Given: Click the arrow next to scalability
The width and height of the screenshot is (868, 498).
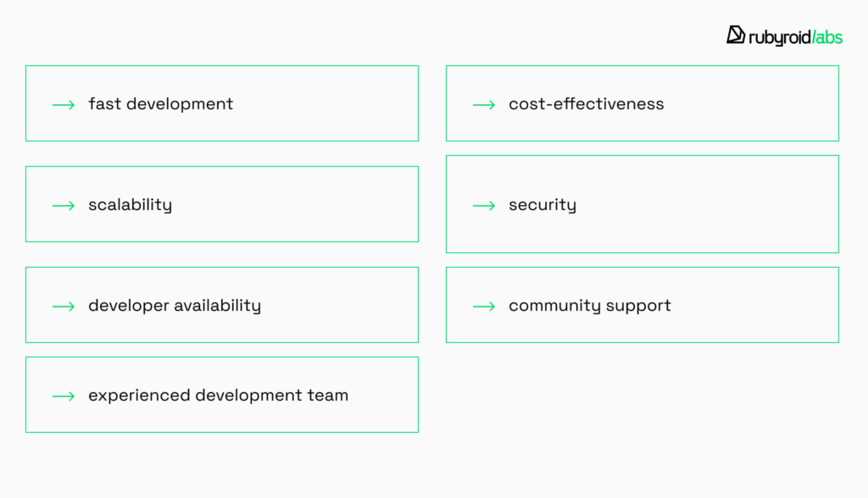Looking at the screenshot, I should click(x=64, y=205).
